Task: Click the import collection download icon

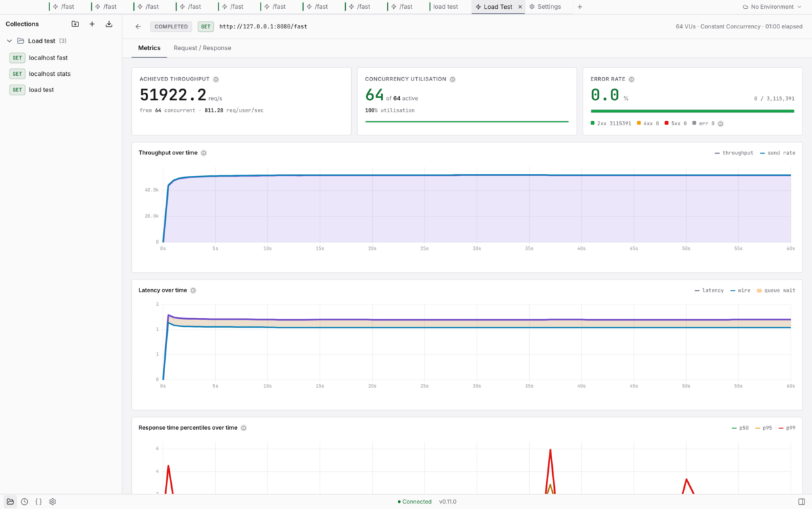Action: [109, 24]
